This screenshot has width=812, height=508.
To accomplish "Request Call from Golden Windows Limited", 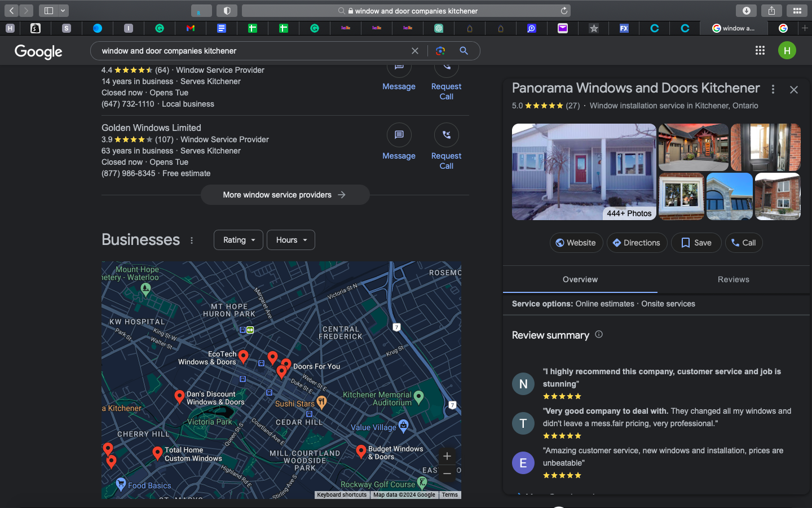I will coord(446,147).
